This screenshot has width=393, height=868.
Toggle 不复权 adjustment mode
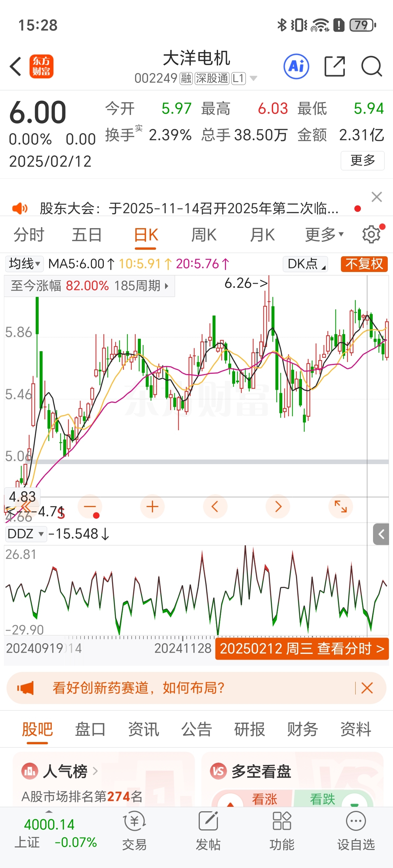tap(364, 263)
